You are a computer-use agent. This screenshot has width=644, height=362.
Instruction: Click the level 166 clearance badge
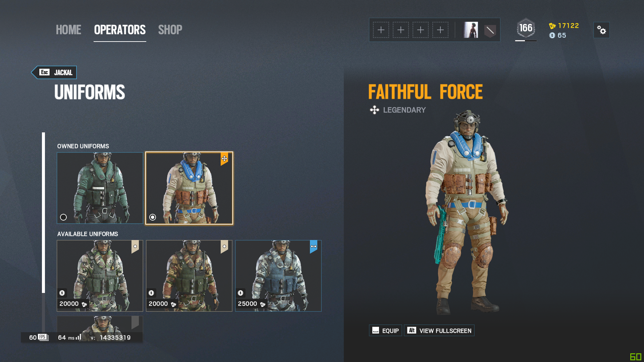[x=526, y=28]
